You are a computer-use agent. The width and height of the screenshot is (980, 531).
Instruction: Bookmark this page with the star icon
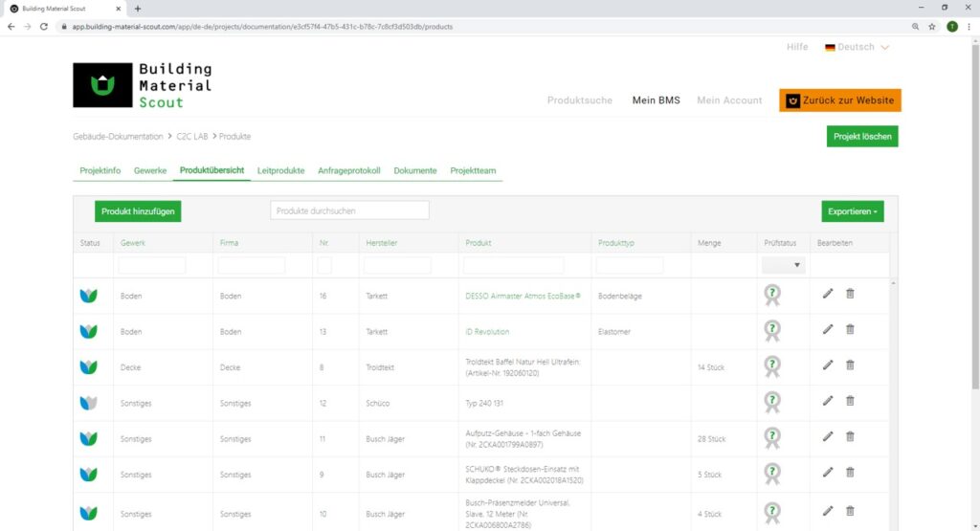click(x=932, y=27)
